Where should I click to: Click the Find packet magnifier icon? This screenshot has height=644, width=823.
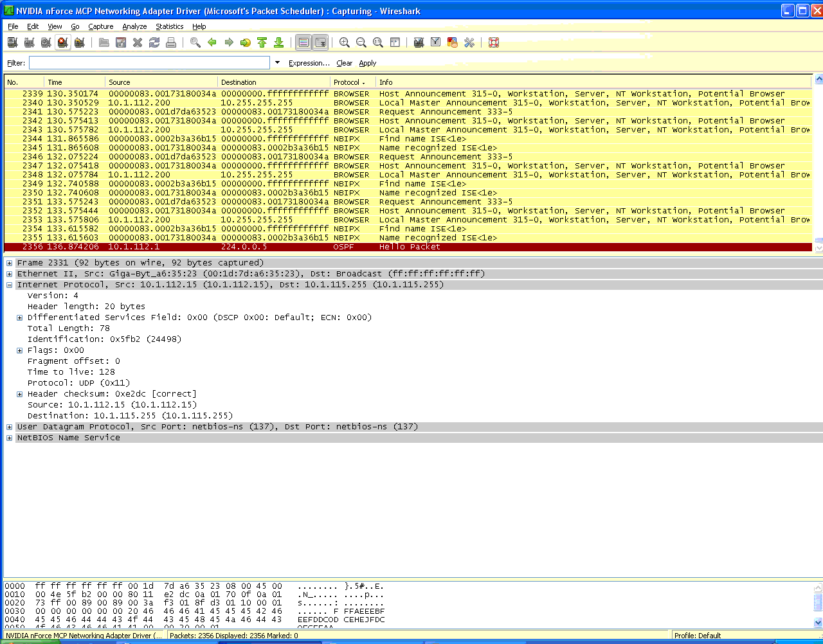pyautogui.click(x=195, y=42)
